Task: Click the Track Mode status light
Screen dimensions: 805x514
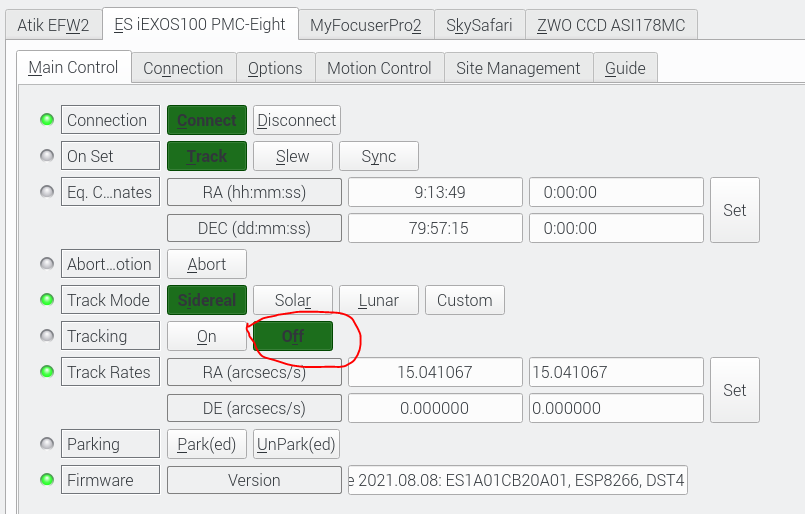Action: (47, 299)
